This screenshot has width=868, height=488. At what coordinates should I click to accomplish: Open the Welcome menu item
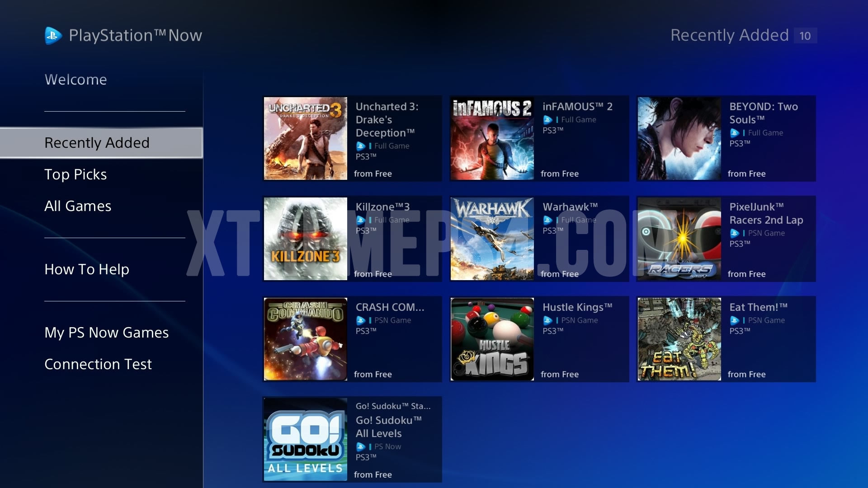point(76,80)
